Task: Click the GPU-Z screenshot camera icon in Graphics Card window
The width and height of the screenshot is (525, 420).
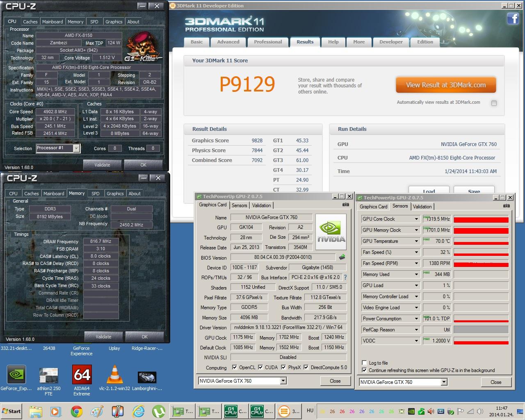Action: pyautogui.click(x=346, y=204)
